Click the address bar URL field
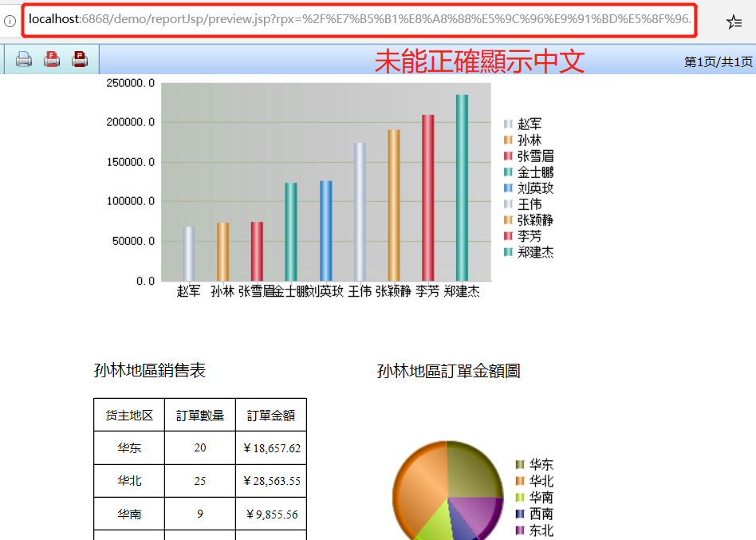The image size is (756, 540). tap(359, 19)
